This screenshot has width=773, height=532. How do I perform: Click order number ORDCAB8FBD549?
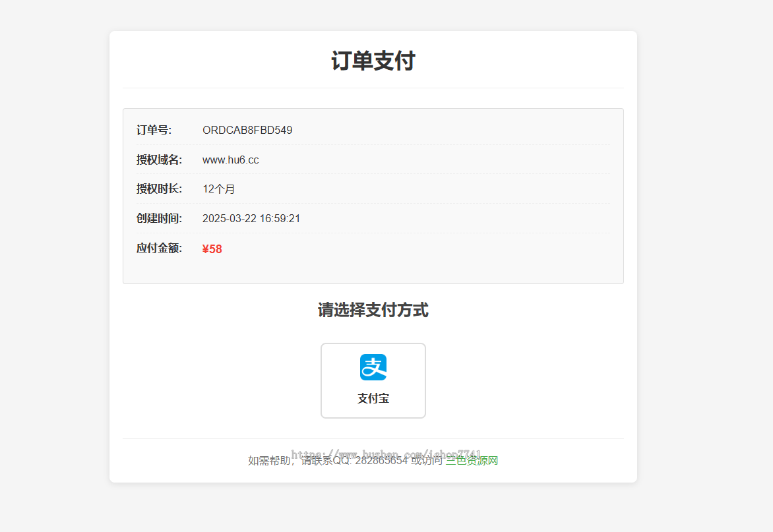[247, 130]
